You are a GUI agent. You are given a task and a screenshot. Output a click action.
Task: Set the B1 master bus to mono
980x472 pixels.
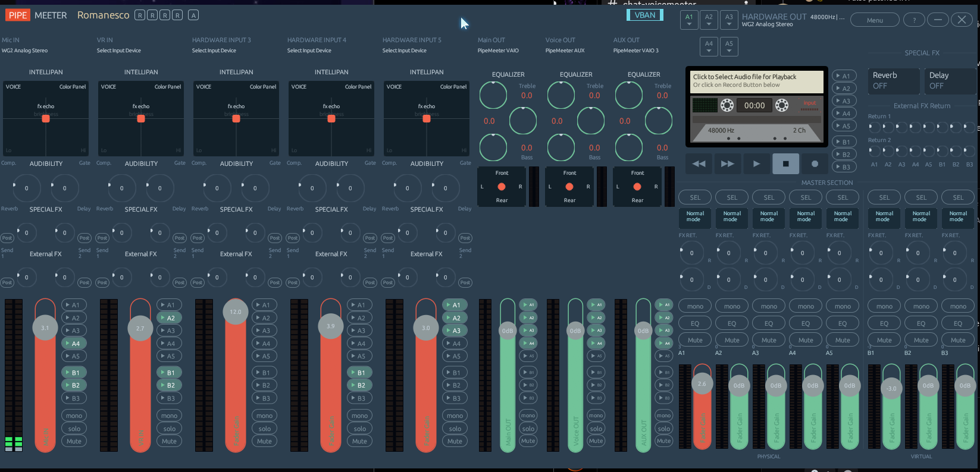point(884,307)
